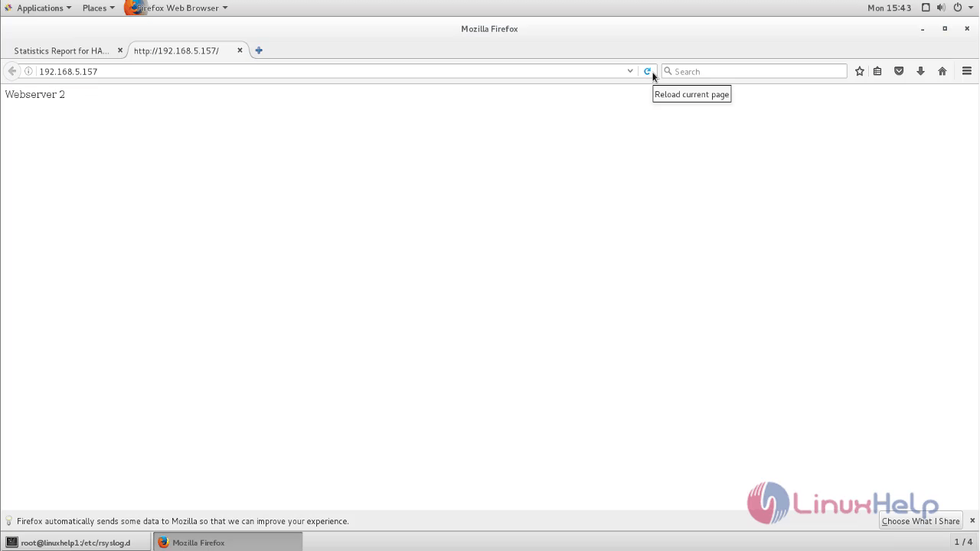Click the URL address field
Screen dimensions: 980x551
329,71
